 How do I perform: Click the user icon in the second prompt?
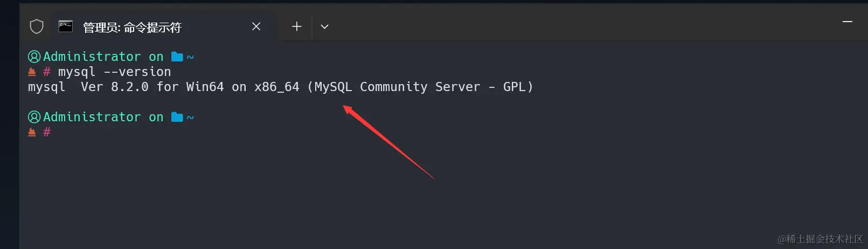click(34, 117)
